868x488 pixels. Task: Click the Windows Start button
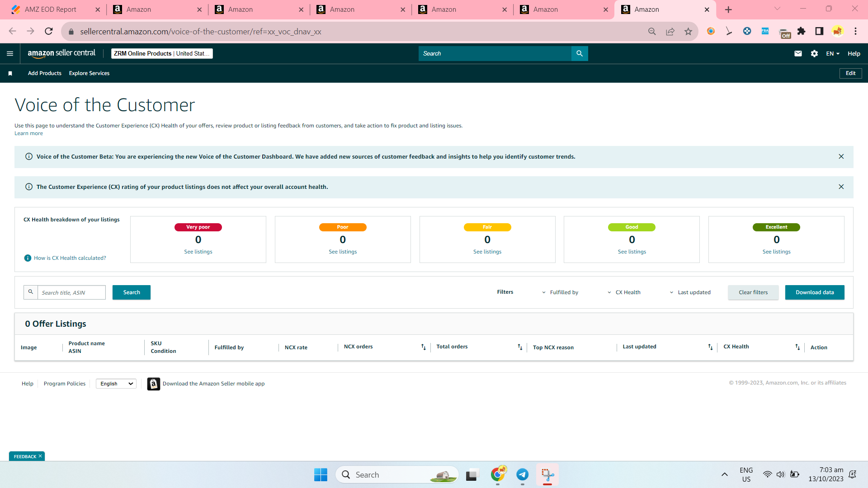(x=321, y=475)
